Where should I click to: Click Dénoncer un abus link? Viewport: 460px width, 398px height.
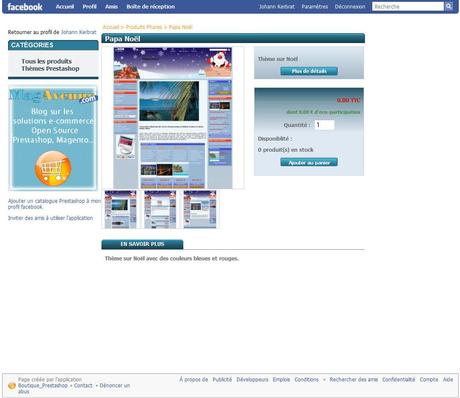tap(74, 388)
